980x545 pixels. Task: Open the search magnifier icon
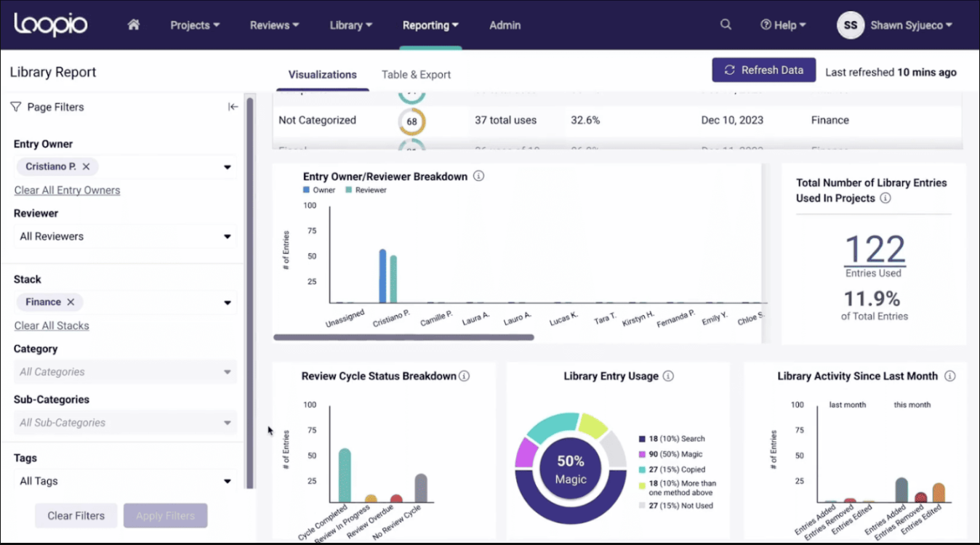[x=726, y=25]
